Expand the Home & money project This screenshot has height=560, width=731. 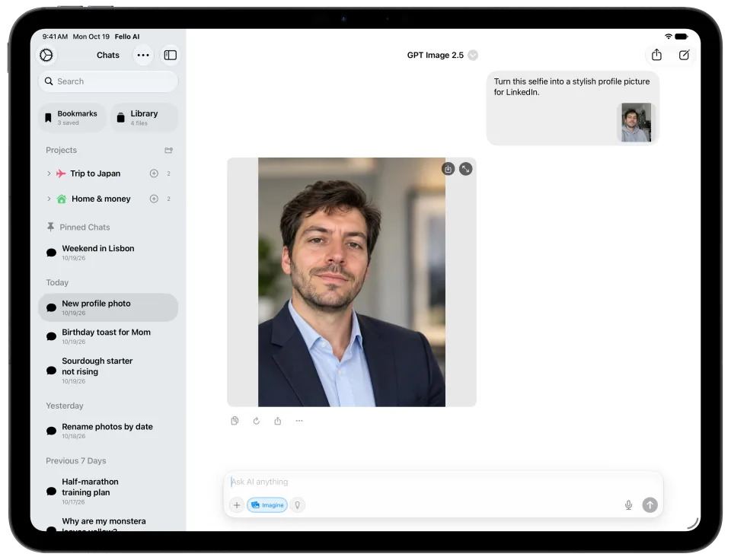[49, 199]
